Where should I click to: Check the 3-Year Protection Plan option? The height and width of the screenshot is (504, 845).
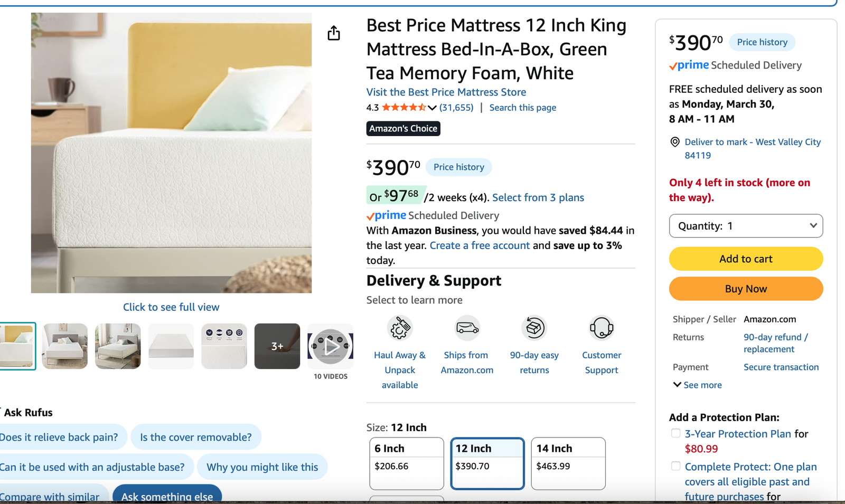click(x=675, y=433)
